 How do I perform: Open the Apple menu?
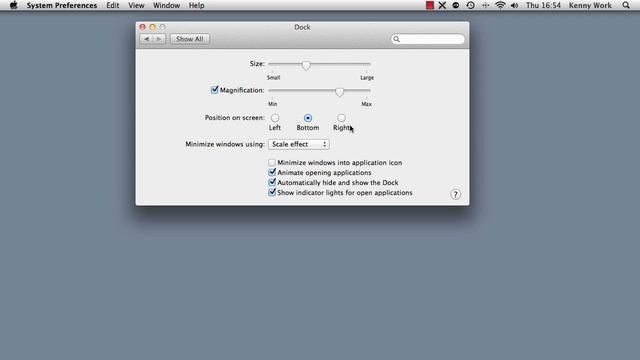tap(13, 5)
